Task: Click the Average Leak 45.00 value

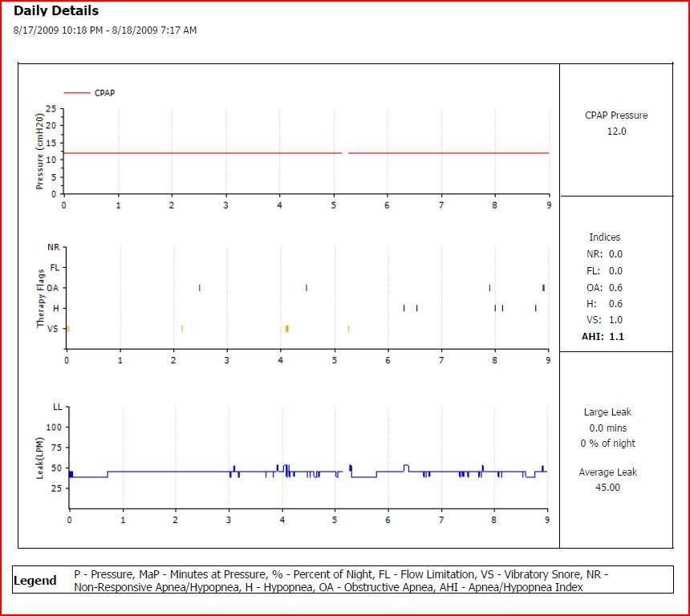Action: (x=607, y=488)
